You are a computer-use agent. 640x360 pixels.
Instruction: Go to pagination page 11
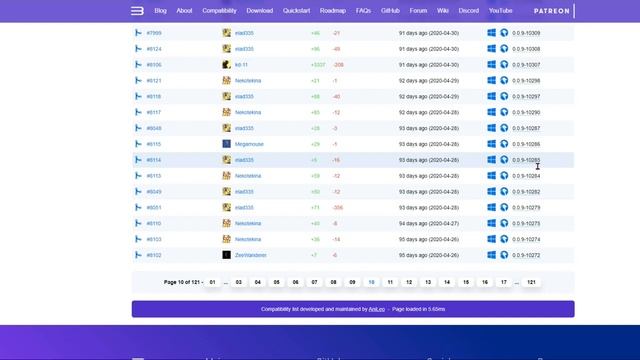click(390, 282)
